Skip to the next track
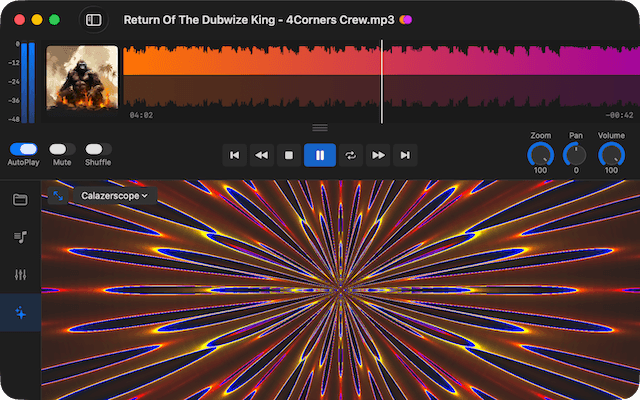This screenshot has width=640, height=400. pyautogui.click(x=405, y=155)
